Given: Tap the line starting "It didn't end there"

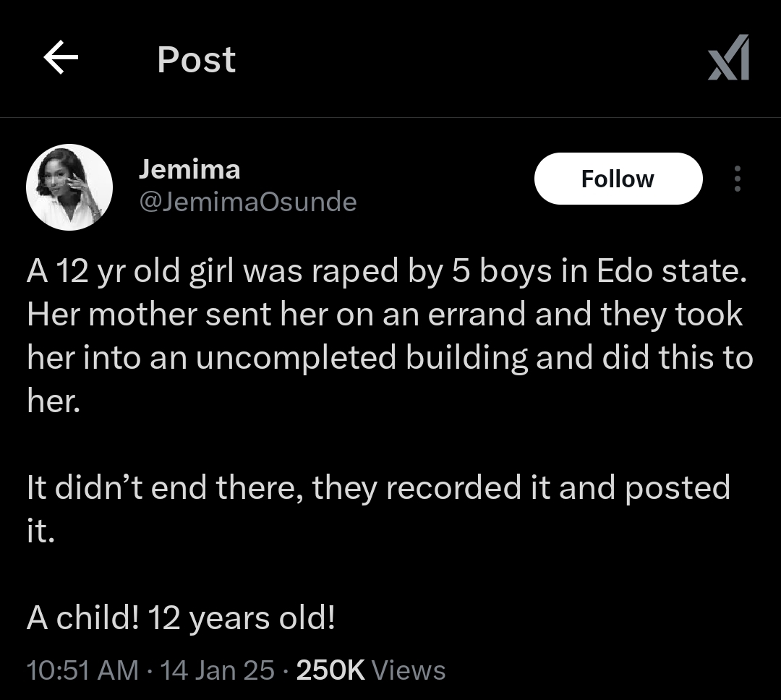Looking at the screenshot, I should 377,488.
